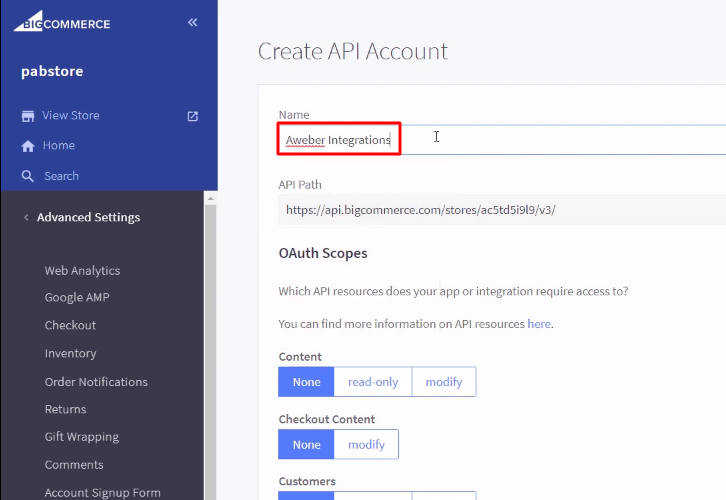Go to Home in sidebar
Screen dimensions: 726x500
point(59,145)
